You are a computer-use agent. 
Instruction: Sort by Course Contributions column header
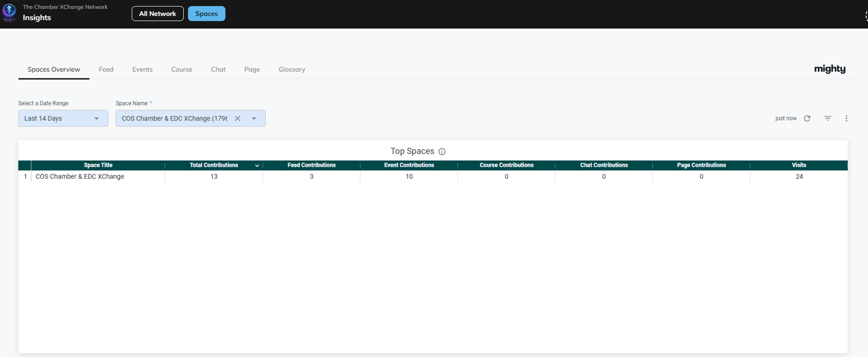(x=506, y=166)
